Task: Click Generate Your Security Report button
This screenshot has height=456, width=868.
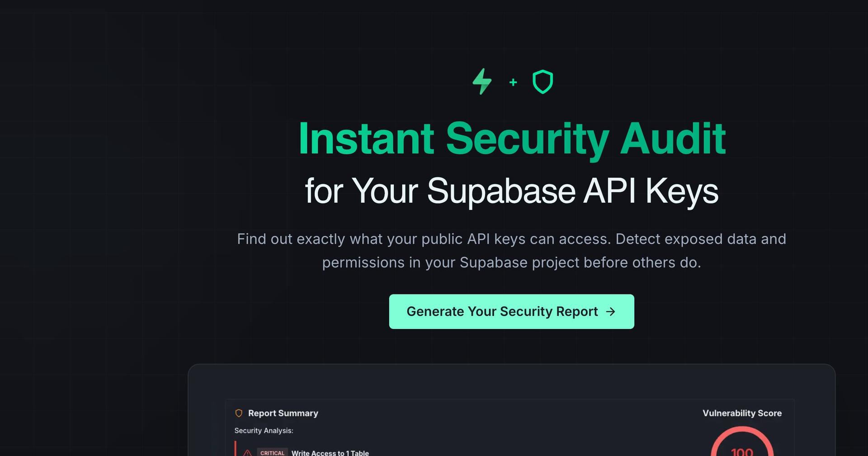Action: (511, 312)
